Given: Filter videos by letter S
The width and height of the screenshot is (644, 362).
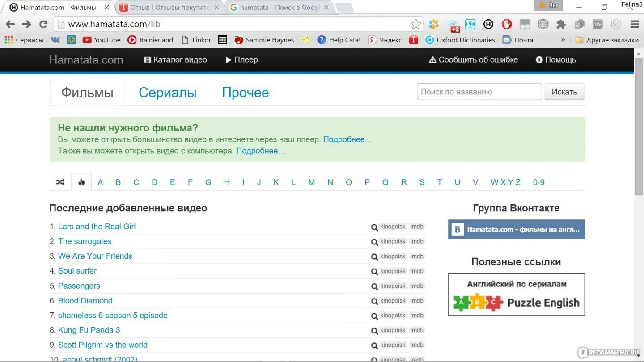Looking at the screenshot, I should point(422,182).
